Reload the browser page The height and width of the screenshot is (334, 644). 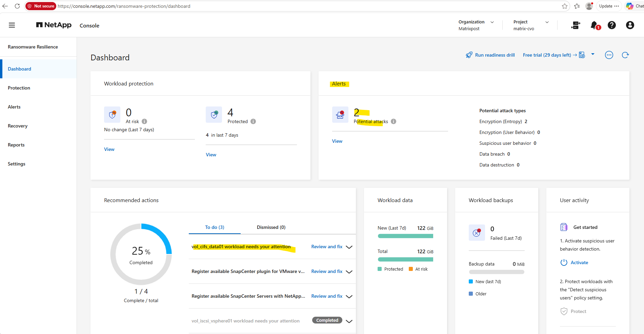17,6
